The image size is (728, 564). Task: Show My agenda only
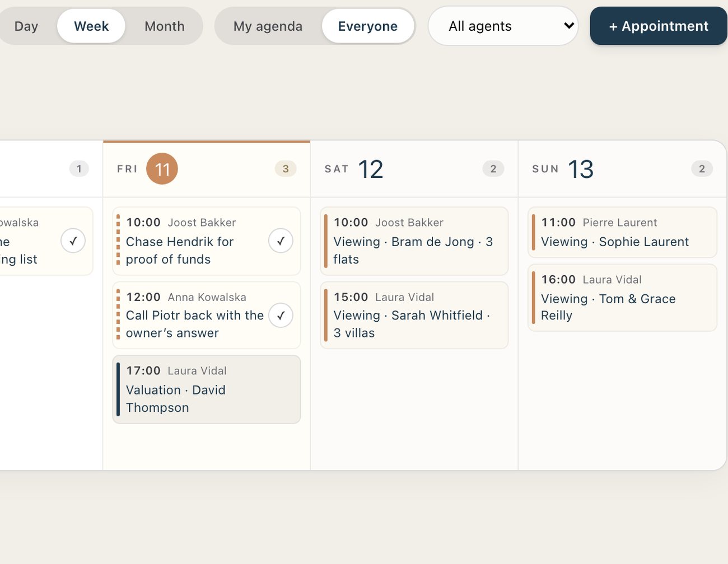point(268,26)
